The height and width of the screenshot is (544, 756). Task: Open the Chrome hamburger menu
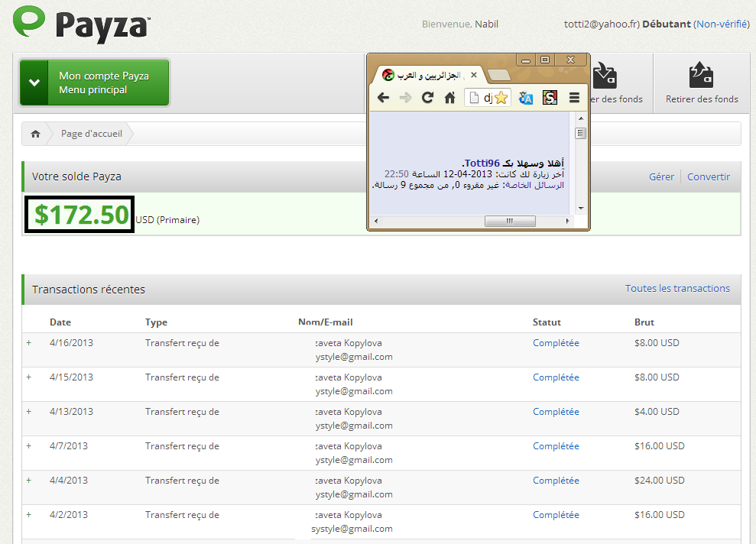pyautogui.click(x=574, y=98)
